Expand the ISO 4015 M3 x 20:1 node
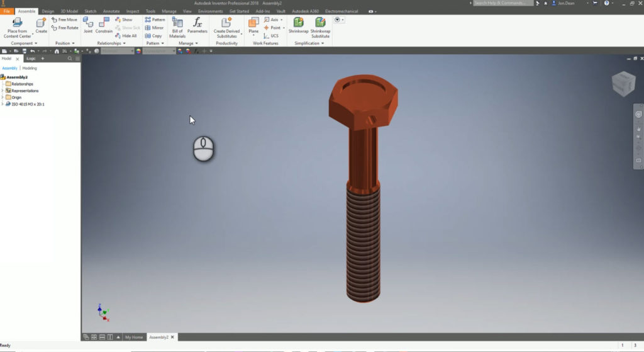The width and height of the screenshot is (644, 352). (x=3, y=105)
